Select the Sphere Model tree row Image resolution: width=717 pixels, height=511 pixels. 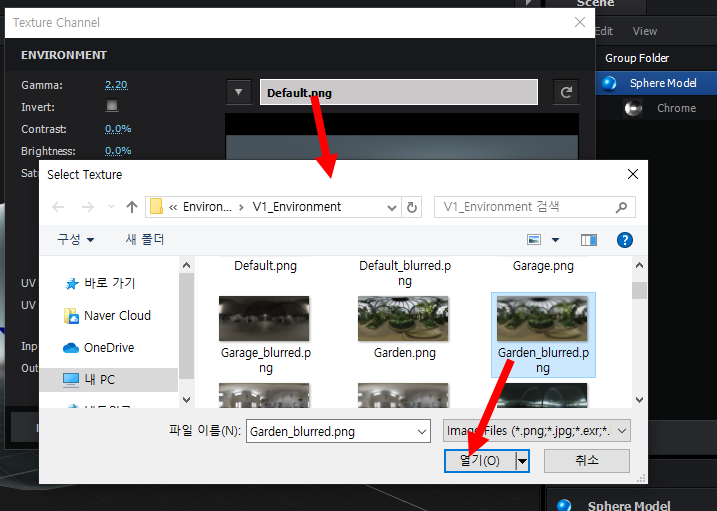656,83
